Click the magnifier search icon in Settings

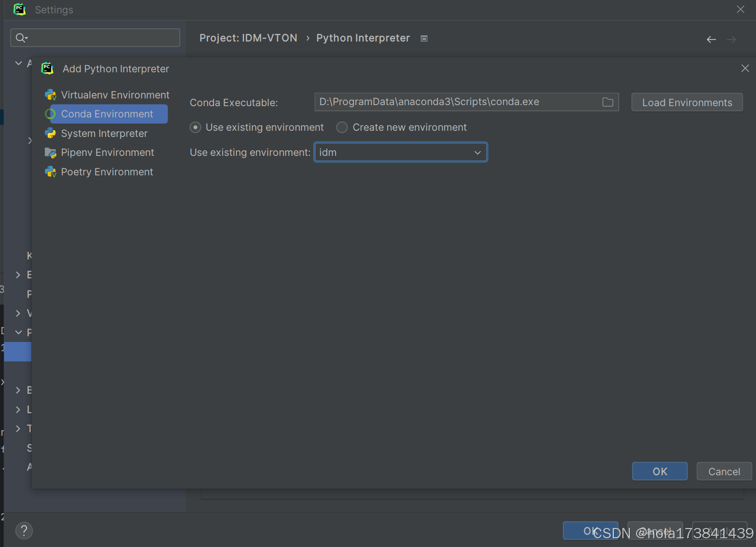pos(22,38)
